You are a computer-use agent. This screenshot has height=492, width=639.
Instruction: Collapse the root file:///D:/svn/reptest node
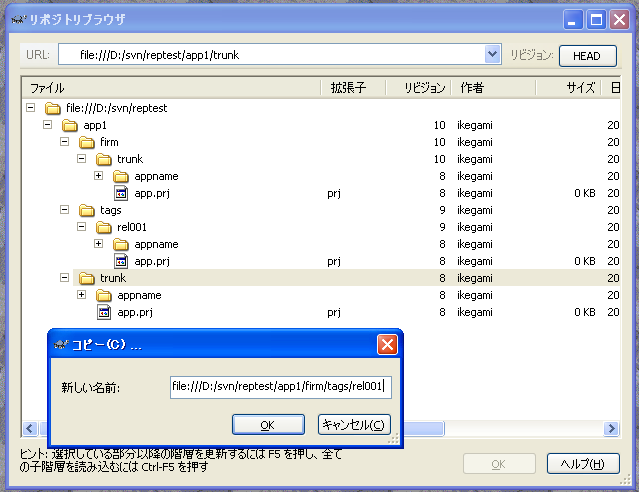point(31,108)
